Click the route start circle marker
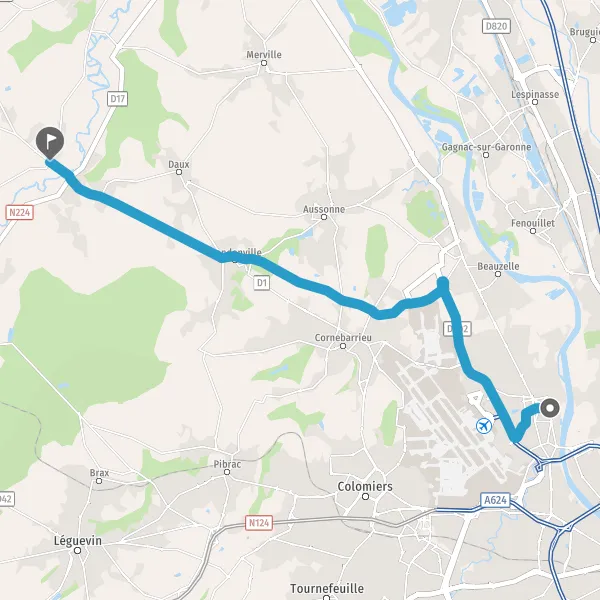 550,408
